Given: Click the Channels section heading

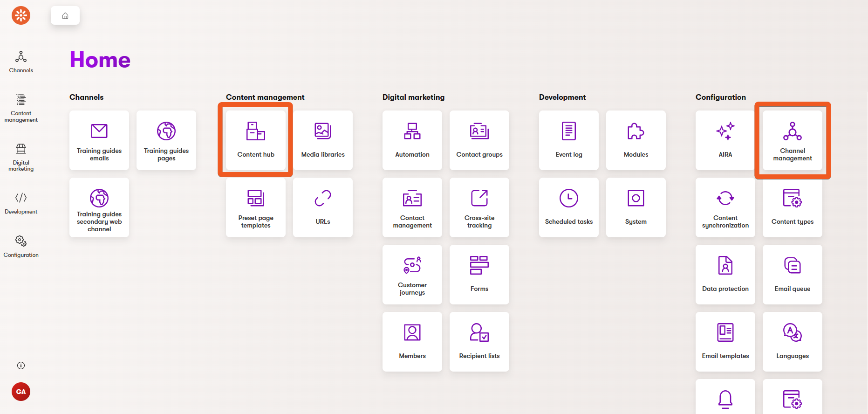Looking at the screenshot, I should click(87, 97).
